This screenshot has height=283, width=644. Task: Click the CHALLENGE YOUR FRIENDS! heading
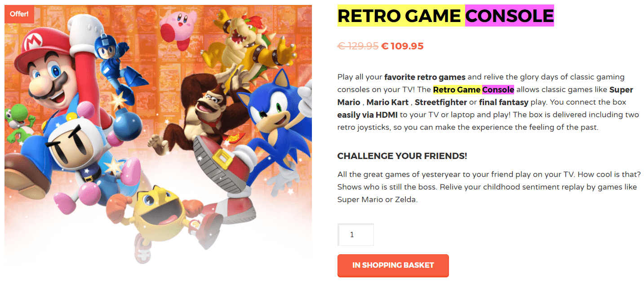pyautogui.click(x=402, y=156)
